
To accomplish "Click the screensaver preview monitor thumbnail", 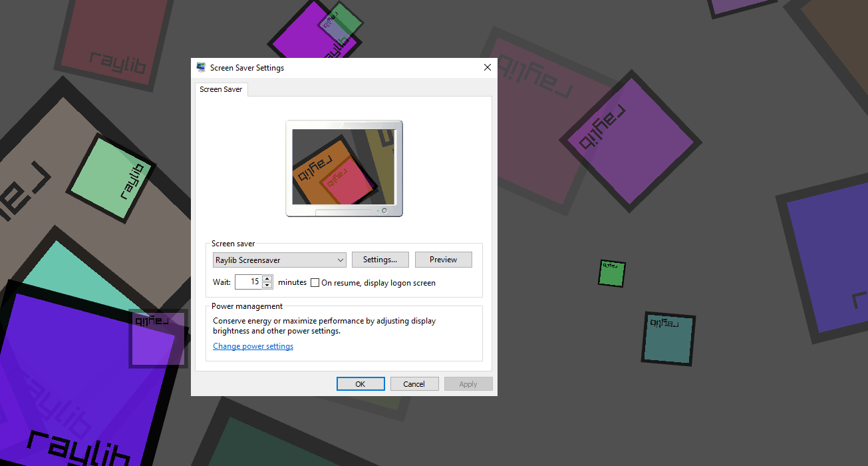I will point(344,168).
